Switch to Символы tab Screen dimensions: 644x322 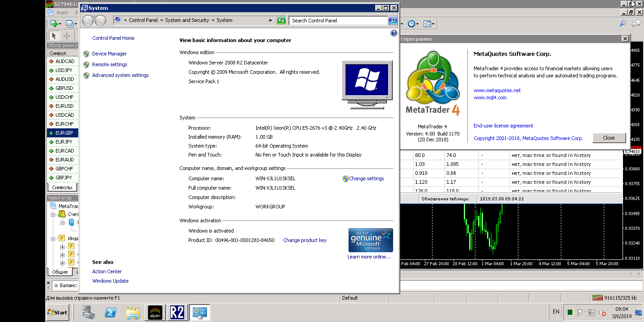[x=62, y=187]
